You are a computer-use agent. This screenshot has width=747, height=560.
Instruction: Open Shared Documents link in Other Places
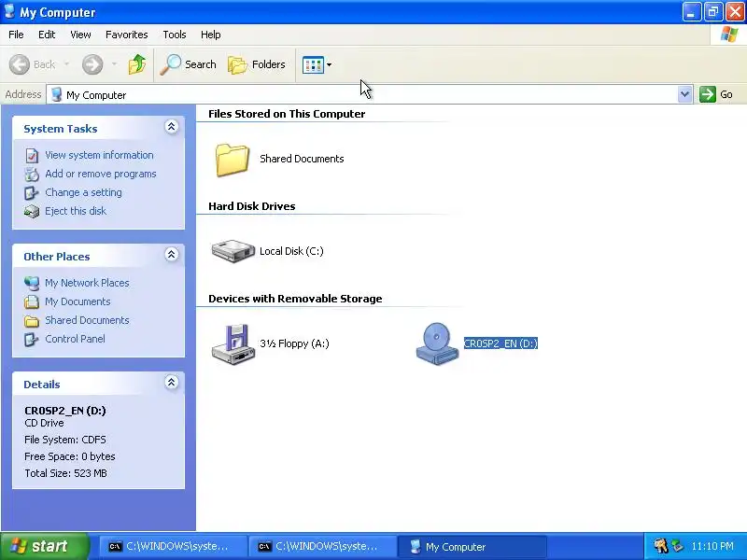click(87, 320)
